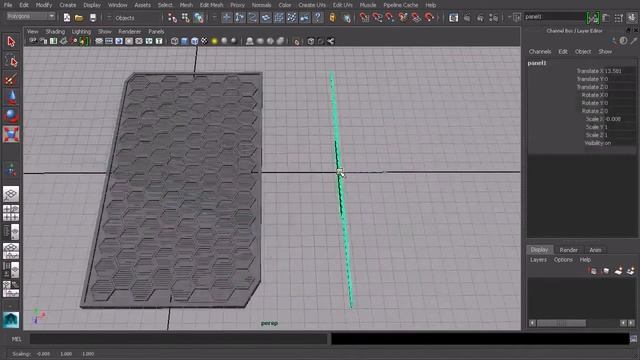Create a new empty display layer
The height and width of the screenshot is (360, 640).
click(619, 271)
